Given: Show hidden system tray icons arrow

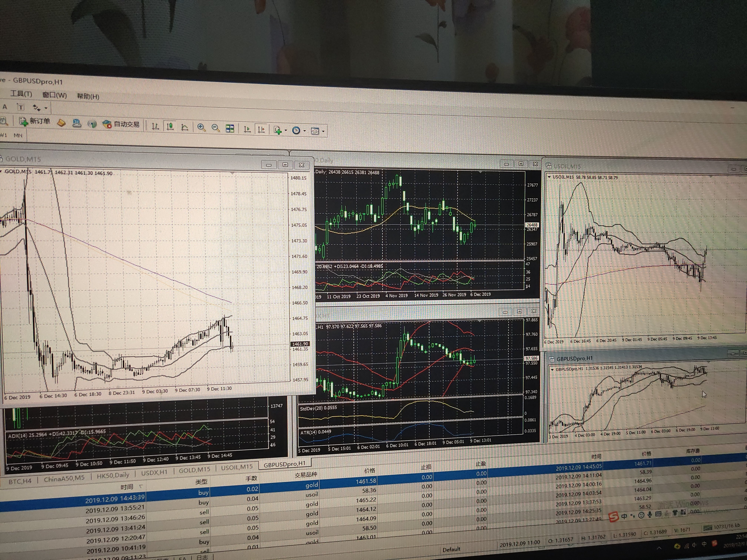Looking at the screenshot, I should click(659, 548).
